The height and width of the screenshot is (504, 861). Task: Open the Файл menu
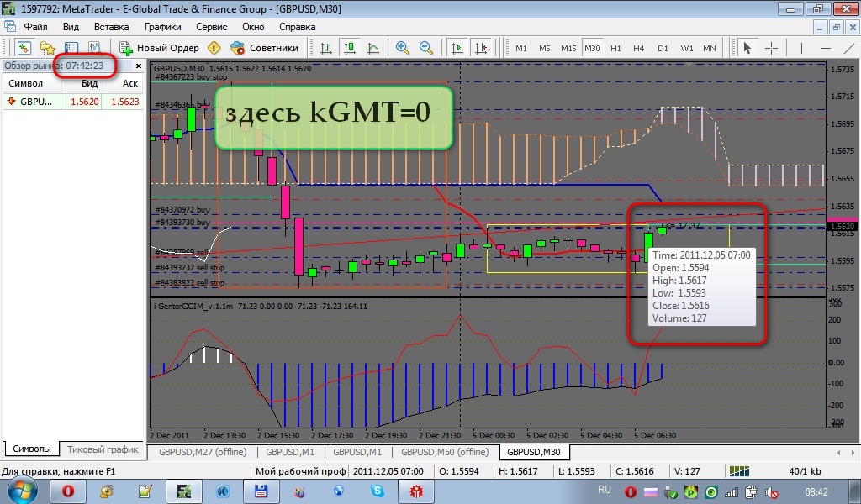pos(35,26)
